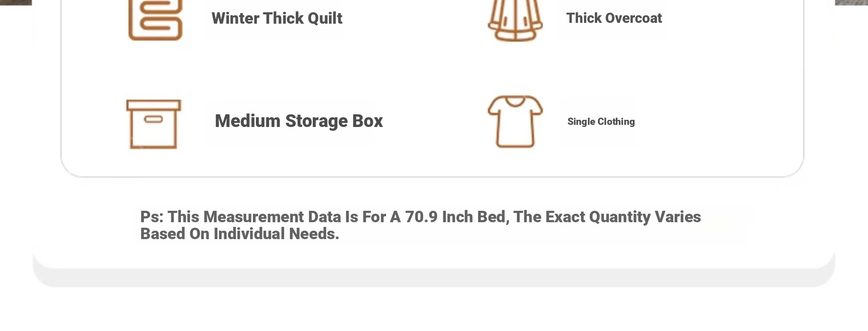Select the Thick Overcoat label
The width and height of the screenshot is (868, 331).
click(x=614, y=18)
